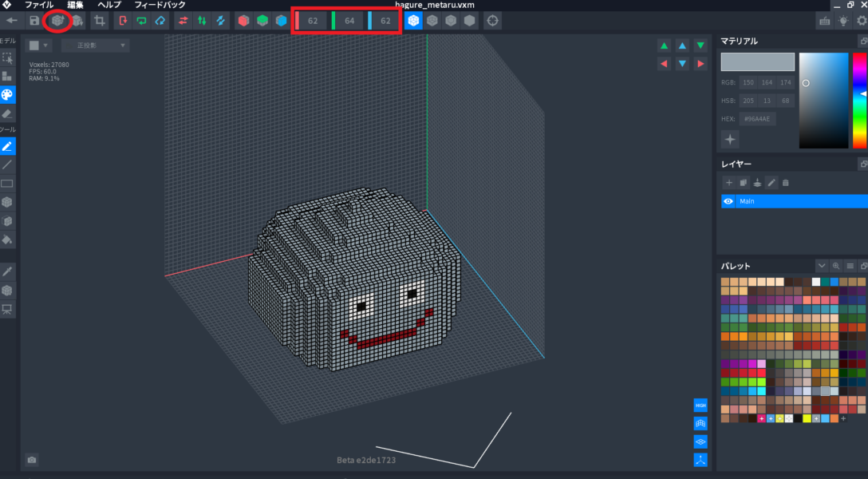
Task: Switch to the second cube display mode
Action: click(x=432, y=21)
